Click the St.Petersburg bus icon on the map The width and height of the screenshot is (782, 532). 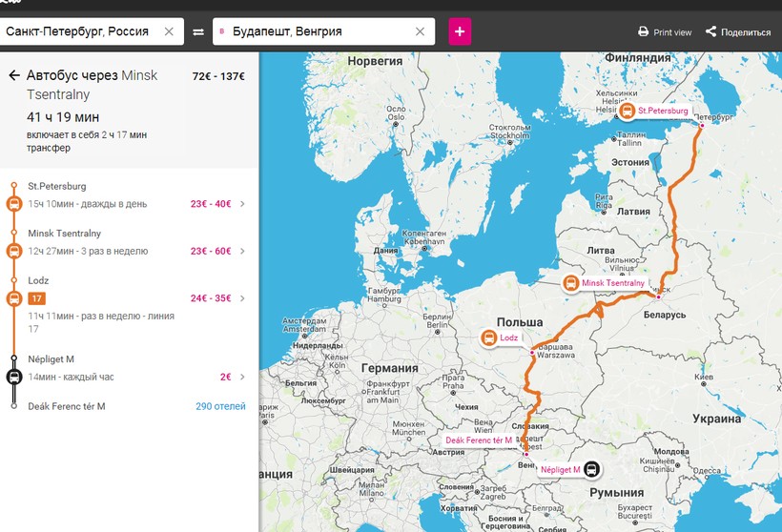tap(628, 111)
